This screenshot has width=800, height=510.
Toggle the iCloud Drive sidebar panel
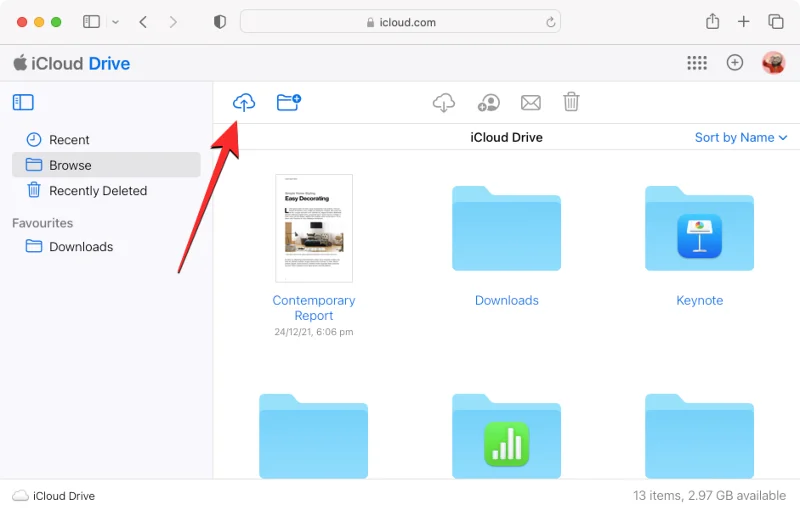click(23, 102)
